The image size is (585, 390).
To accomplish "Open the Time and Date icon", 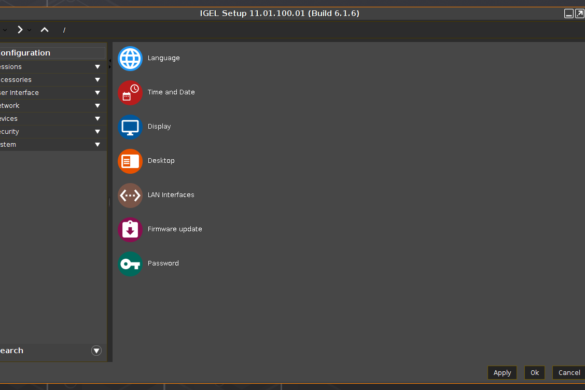I will click(130, 93).
